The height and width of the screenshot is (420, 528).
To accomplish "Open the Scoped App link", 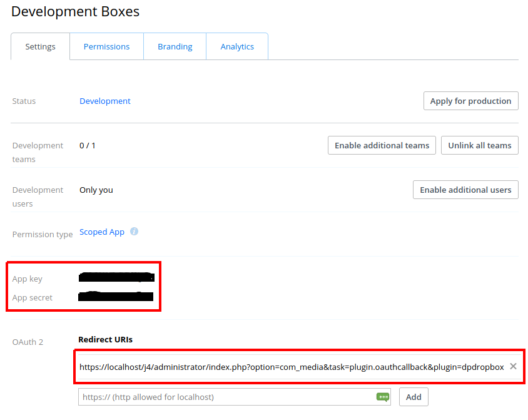I will coord(102,232).
